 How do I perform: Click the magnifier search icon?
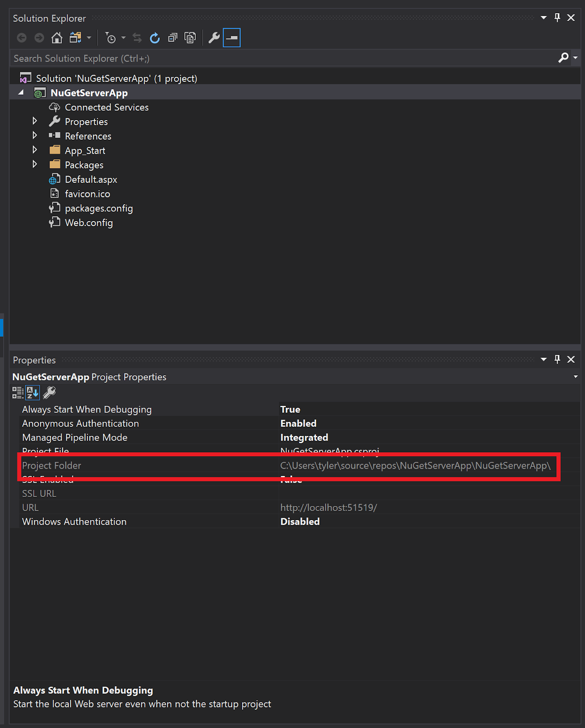click(563, 58)
